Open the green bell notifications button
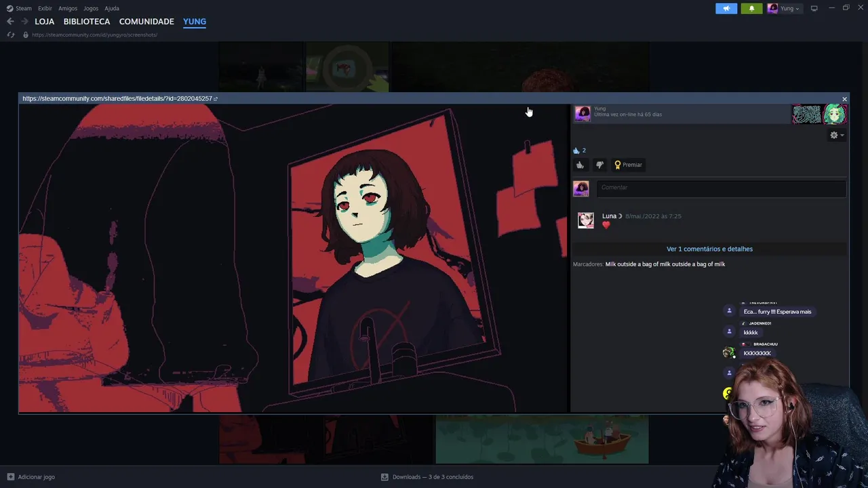Viewport: 868px width, 488px height. coord(751,8)
